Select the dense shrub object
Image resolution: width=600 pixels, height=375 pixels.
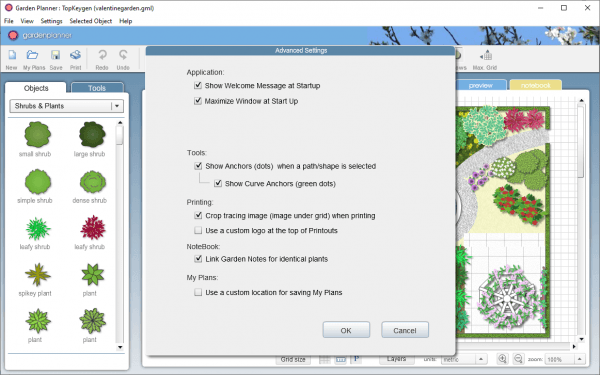(93, 181)
